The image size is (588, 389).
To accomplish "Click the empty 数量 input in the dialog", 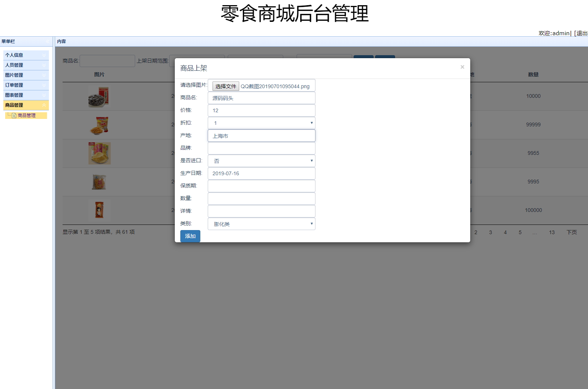I will 261,199.
